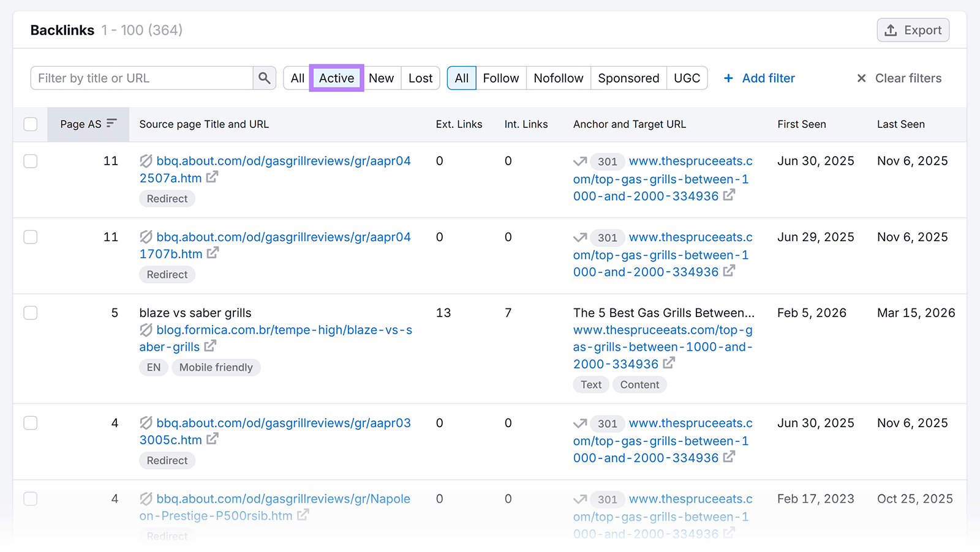The image size is (980, 552).
Task: Select the Lost backlinks tab
Action: coord(420,78)
